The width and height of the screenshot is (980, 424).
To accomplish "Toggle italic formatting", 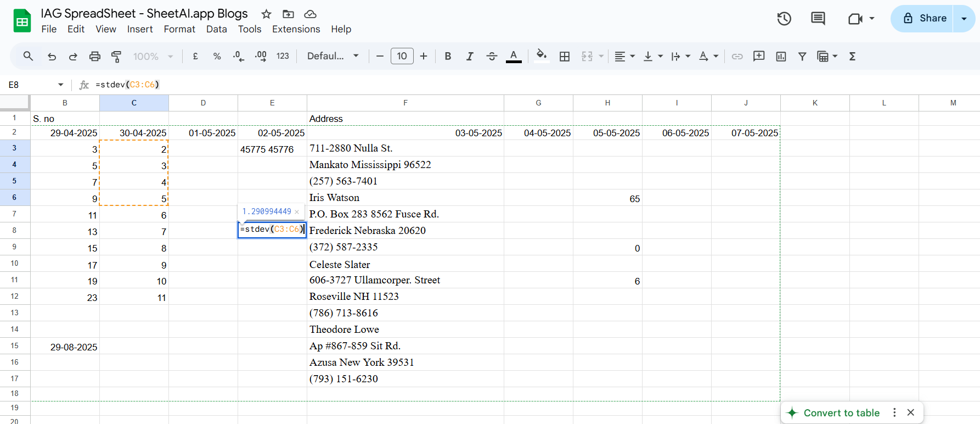I will pos(470,56).
